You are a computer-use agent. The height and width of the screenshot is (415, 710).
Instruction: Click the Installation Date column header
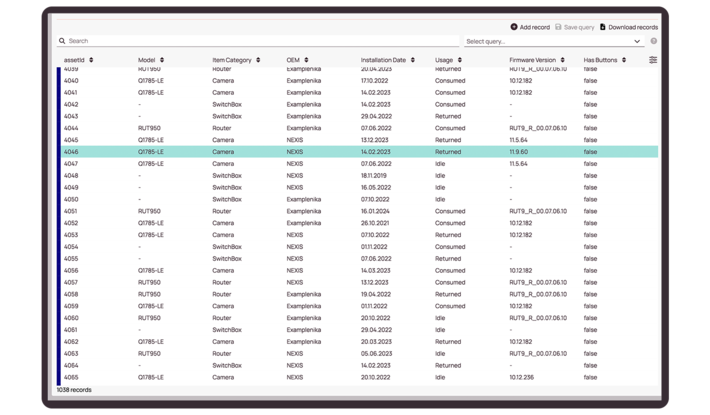coord(383,60)
